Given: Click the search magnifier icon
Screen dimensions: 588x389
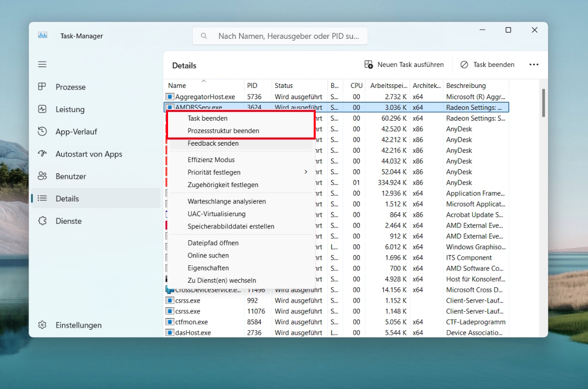Looking at the screenshot, I should [x=204, y=36].
